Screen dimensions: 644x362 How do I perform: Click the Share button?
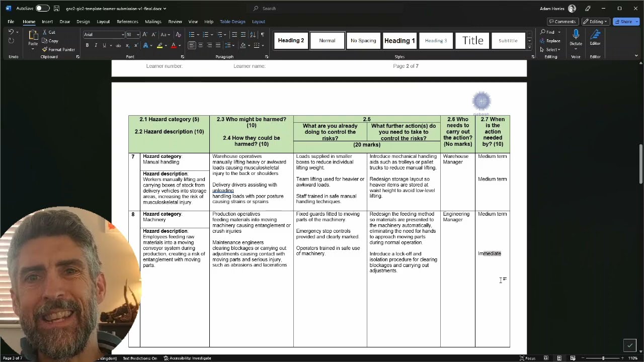click(626, 22)
